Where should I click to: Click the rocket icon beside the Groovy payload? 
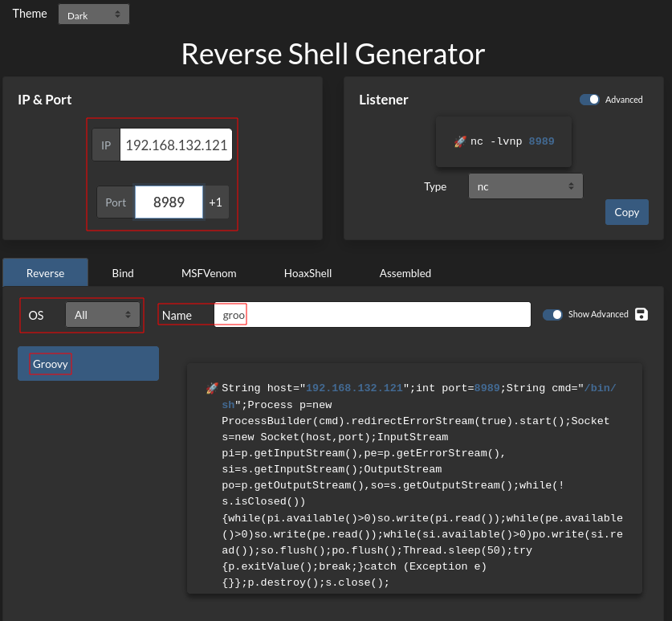212,388
